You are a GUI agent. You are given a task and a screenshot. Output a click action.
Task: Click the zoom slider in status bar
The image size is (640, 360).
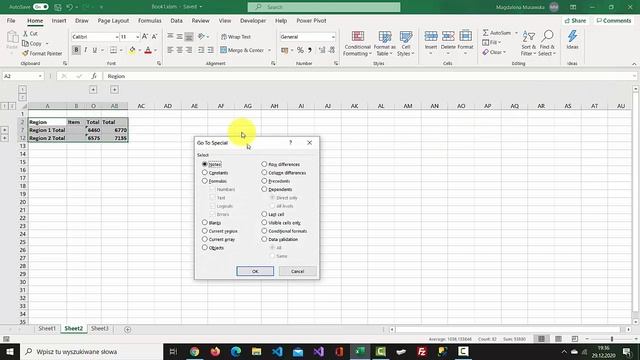pos(611,339)
